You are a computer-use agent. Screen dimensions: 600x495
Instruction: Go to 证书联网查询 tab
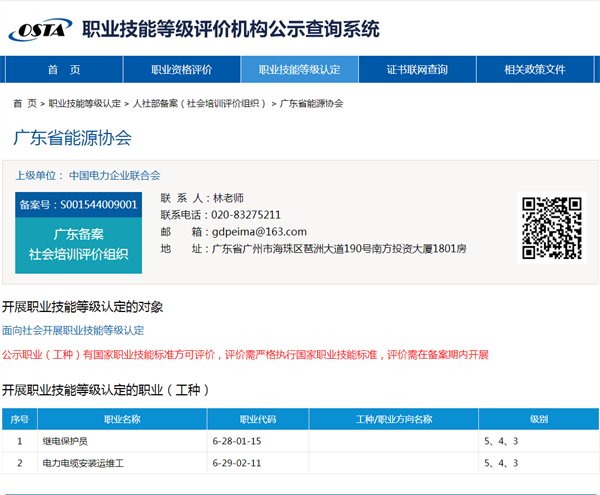click(417, 70)
